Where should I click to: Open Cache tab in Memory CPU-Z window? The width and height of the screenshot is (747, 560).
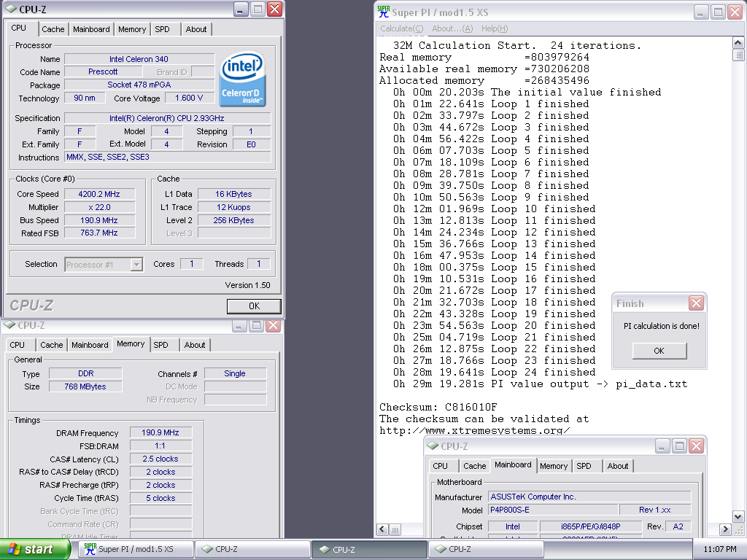point(52,345)
